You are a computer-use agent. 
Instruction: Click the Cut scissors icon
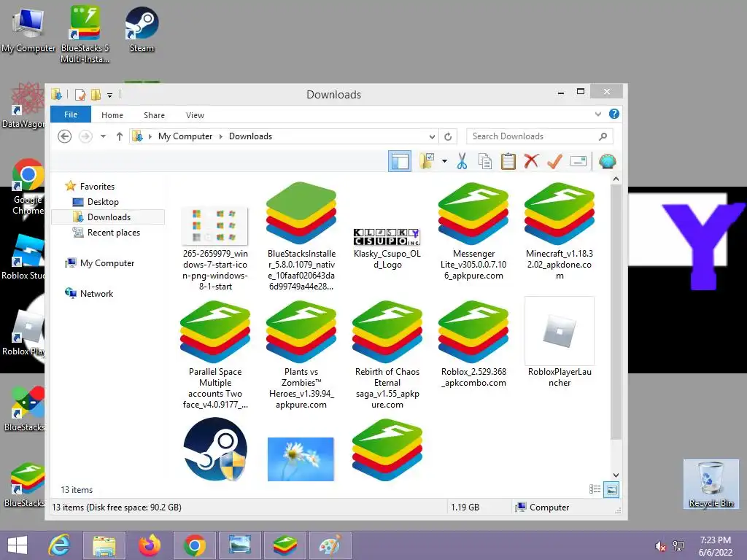pyautogui.click(x=462, y=161)
